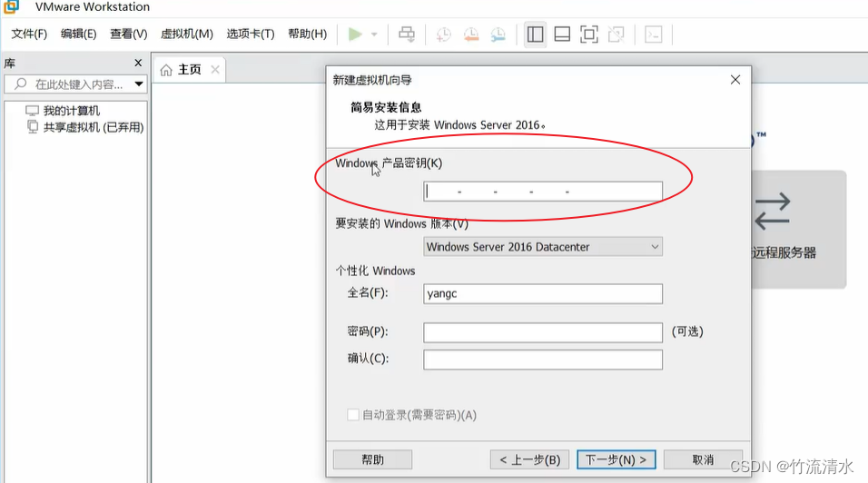Image resolution: width=868 pixels, height=483 pixels.
Task: Close the 主页 tab
Action: click(215, 70)
